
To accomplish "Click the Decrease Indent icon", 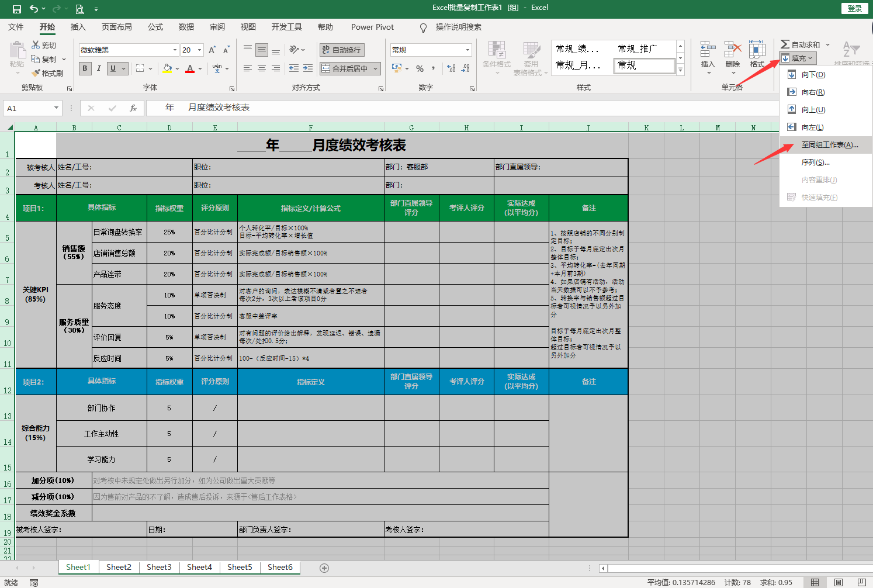I will click(x=294, y=68).
